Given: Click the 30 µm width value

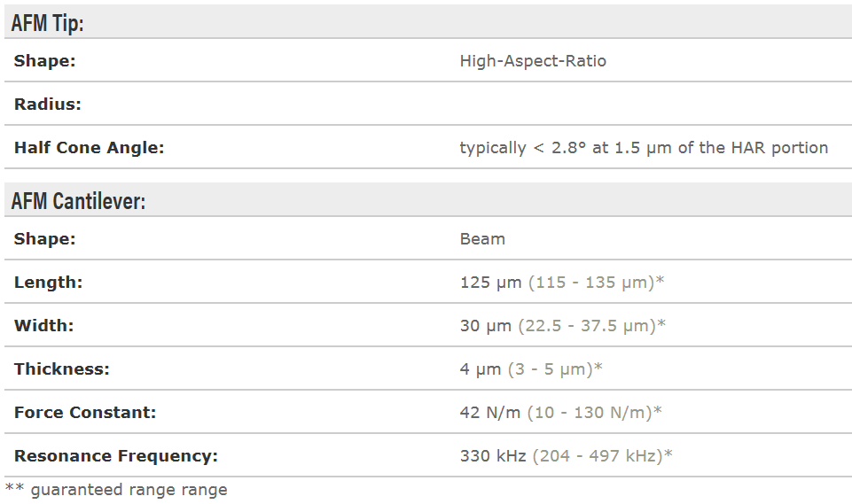Looking at the screenshot, I should point(485,326).
